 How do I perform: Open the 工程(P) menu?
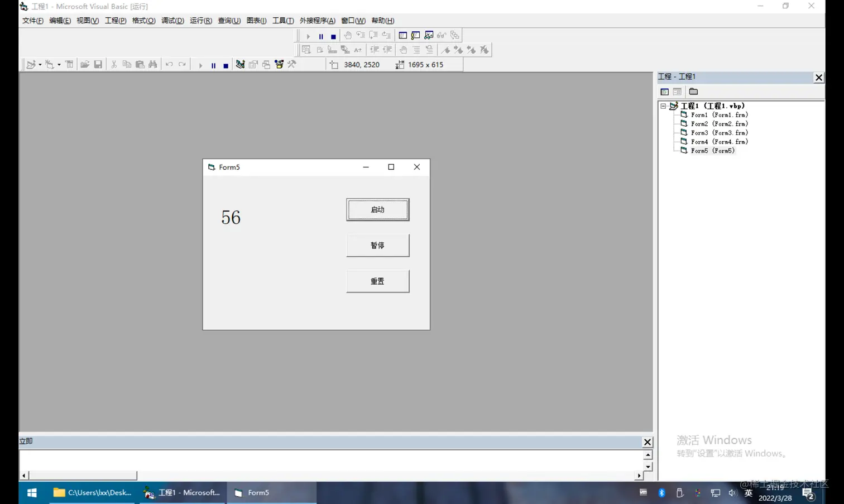click(116, 21)
